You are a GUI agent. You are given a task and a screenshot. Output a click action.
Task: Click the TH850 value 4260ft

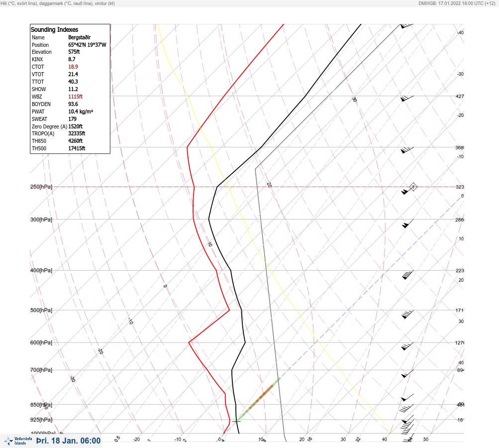point(76,141)
